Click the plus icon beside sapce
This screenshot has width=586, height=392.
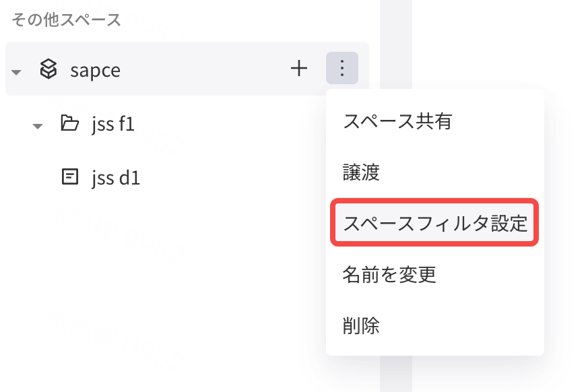[x=299, y=69]
